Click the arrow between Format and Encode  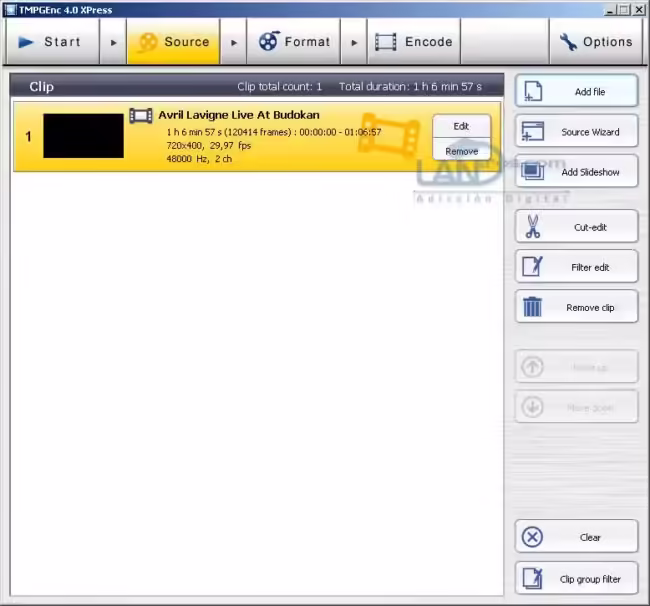click(354, 42)
